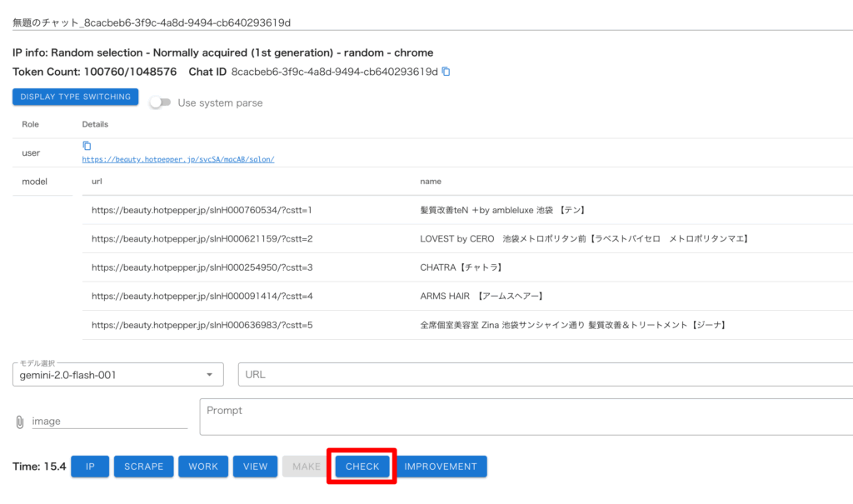Screen dimensions: 853x504
Task: Select the ARMS HAIR row URL cell
Action: pos(202,296)
